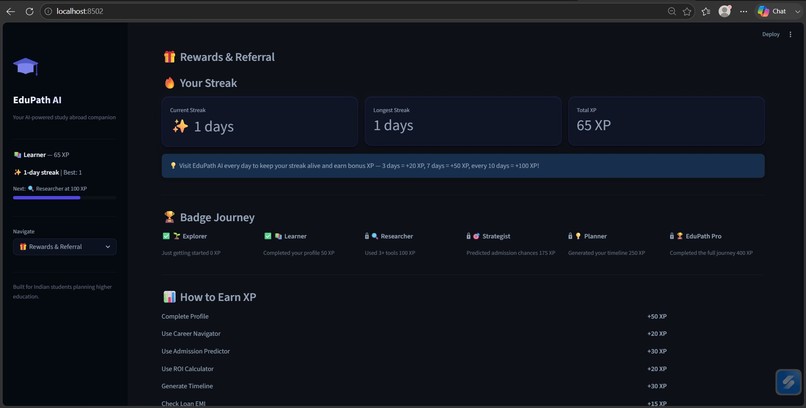Click the chevron arrow of the Navigate dropdown
The image size is (806, 408).
pos(108,247)
